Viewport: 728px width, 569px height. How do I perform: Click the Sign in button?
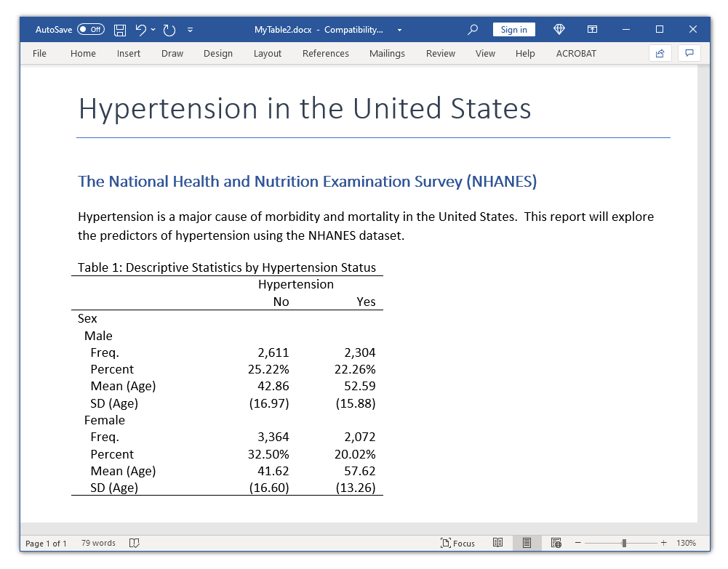[x=513, y=30]
